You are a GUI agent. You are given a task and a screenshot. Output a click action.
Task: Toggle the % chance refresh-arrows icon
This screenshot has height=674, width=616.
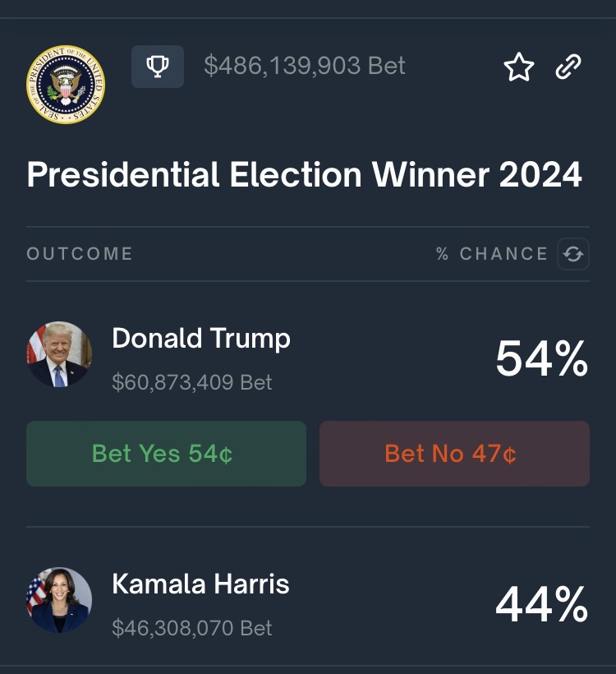(572, 254)
